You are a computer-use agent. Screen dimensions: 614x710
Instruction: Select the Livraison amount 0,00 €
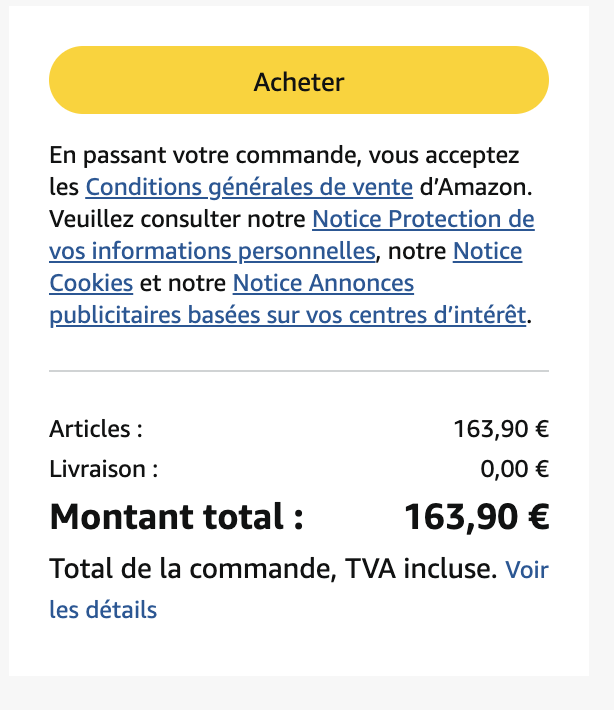(514, 469)
